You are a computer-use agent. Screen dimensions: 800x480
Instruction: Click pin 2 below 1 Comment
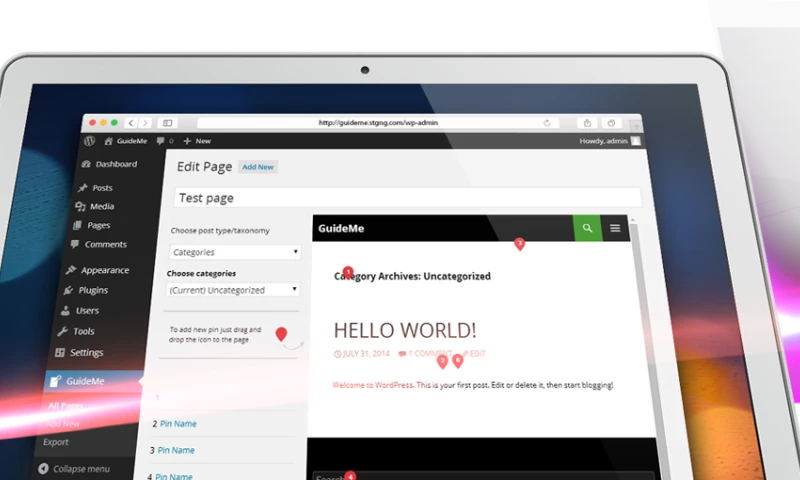coord(442,362)
